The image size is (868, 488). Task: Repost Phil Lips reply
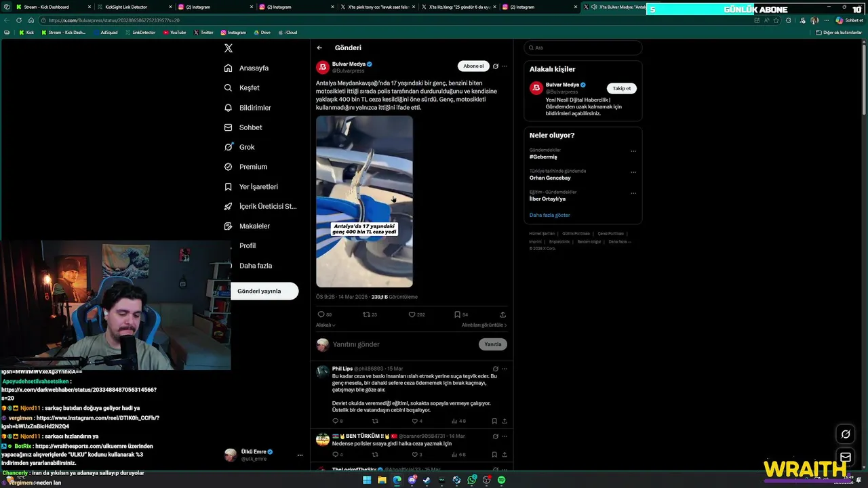coord(375,421)
